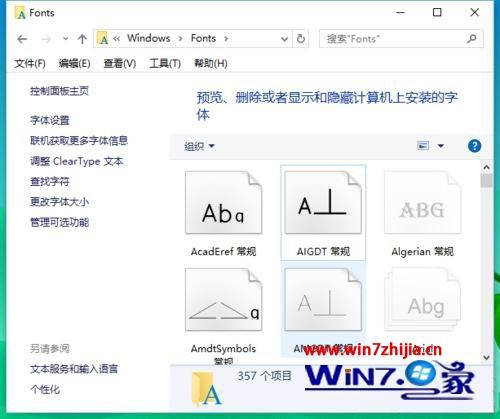Select the AcadEref font icon

[224, 202]
